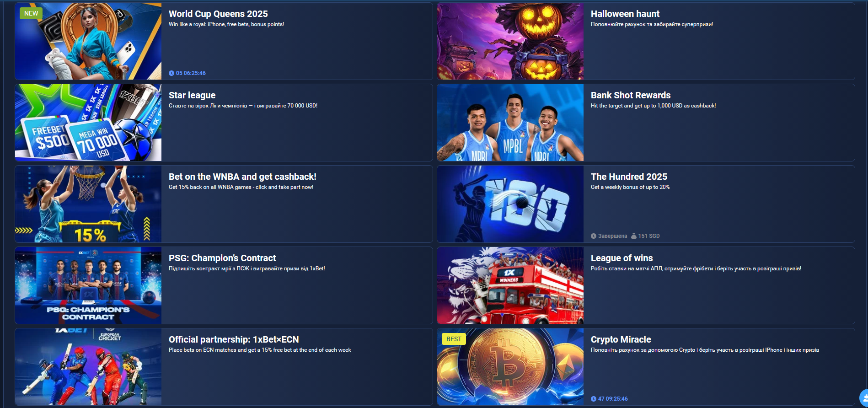Viewport: 868px width, 408px height.
Task: Click the clock icon on Crypto Miracle timer
Action: [594, 399]
